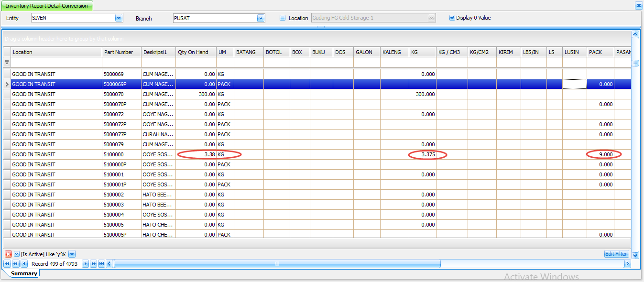Image resolution: width=644 pixels, height=282 pixels.
Task: Select part number 5000070 cell
Action: coord(121,94)
